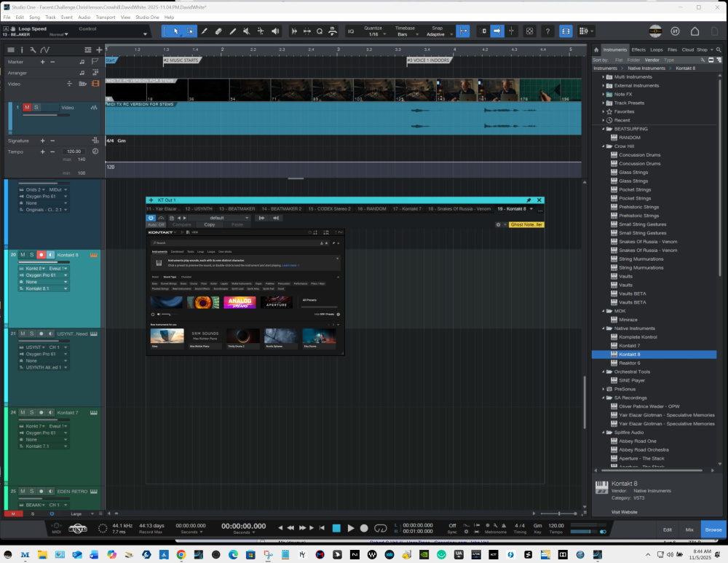
Task: Select the Eraser tool
Action: [218, 31]
